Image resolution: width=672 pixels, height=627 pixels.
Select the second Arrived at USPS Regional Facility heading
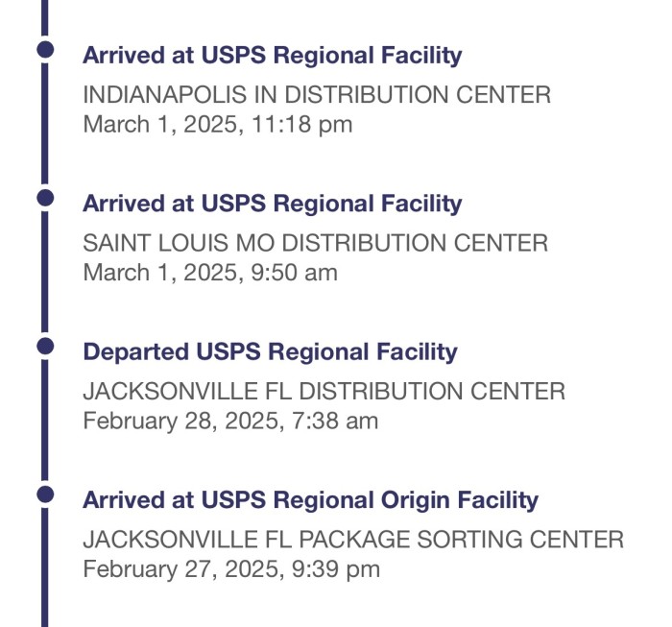[272, 204]
